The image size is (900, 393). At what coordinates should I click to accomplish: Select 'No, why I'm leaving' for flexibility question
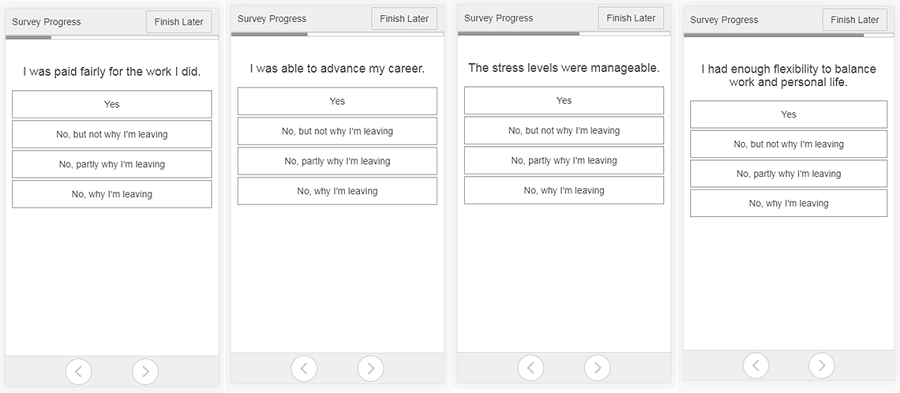point(789,203)
